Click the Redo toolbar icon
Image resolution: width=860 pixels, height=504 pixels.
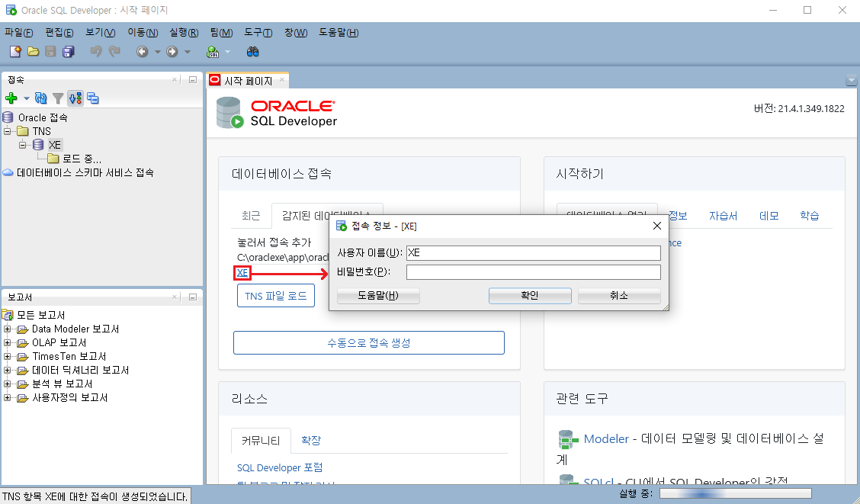[114, 52]
